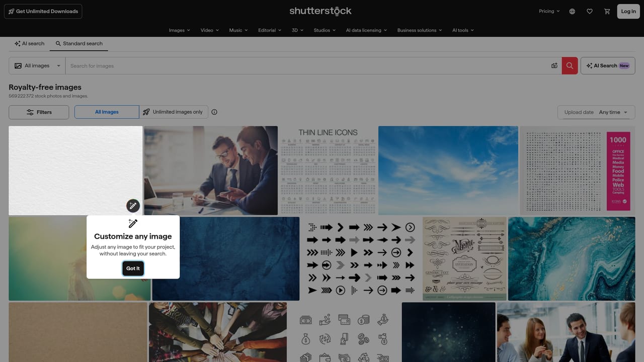Open Upload date Any time dropdown
This screenshot has width=644, height=362.
pyautogui.click(x=596, y=112)
